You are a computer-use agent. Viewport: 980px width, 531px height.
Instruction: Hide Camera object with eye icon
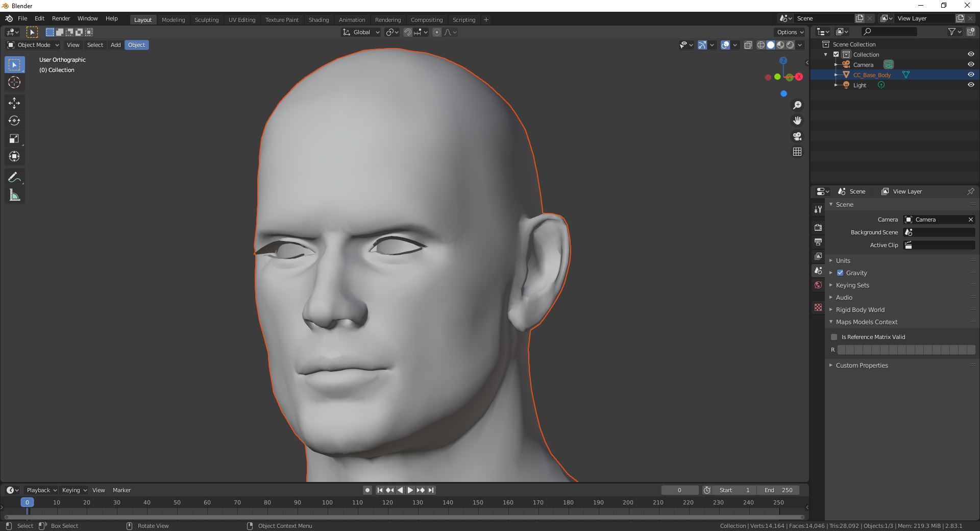pos(971,64)
